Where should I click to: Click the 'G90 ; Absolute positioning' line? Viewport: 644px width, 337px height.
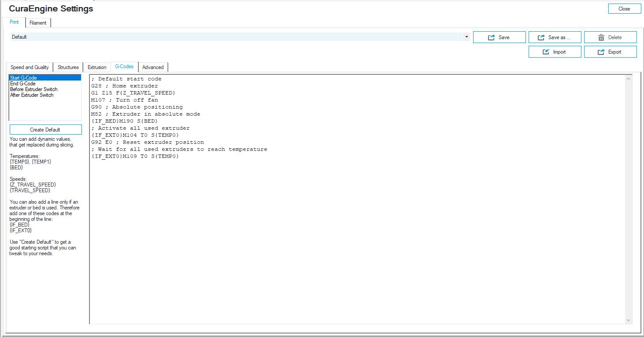pos(137,107)
